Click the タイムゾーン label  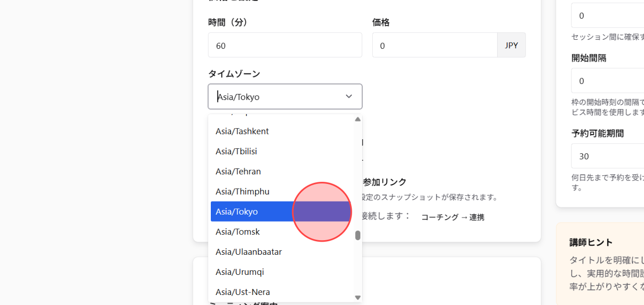(234, 74)
